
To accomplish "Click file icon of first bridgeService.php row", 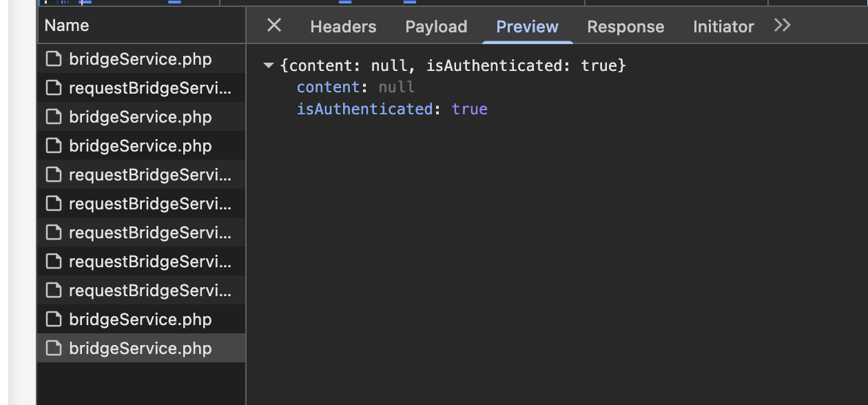I will pos(54,59).
